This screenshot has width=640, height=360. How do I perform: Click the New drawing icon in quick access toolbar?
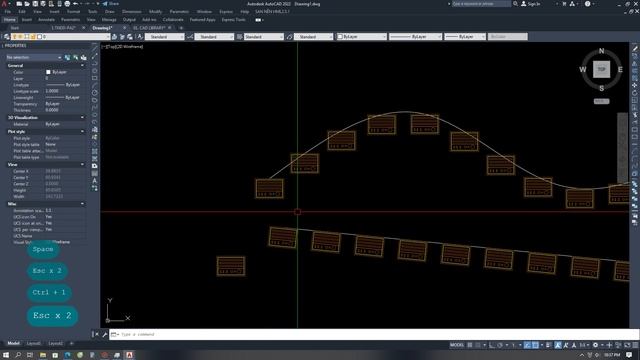(19, 4)
